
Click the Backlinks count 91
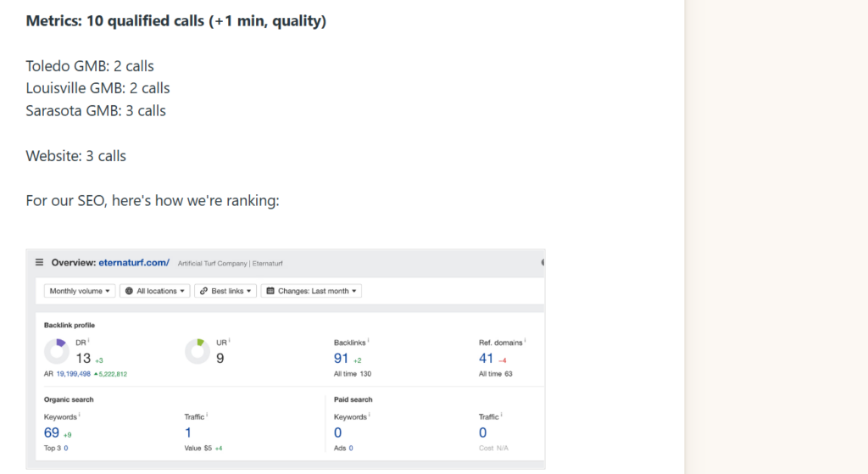point(342,359)
